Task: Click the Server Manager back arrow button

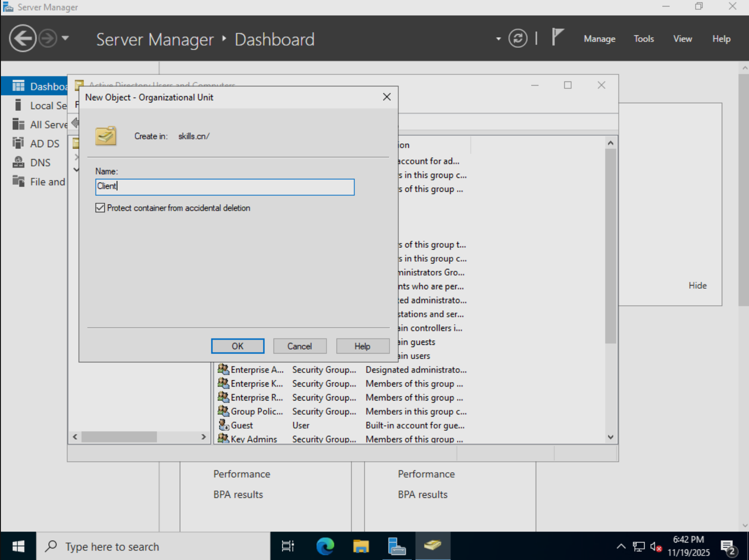Action: pyautogui.click(x=23, y=39)
